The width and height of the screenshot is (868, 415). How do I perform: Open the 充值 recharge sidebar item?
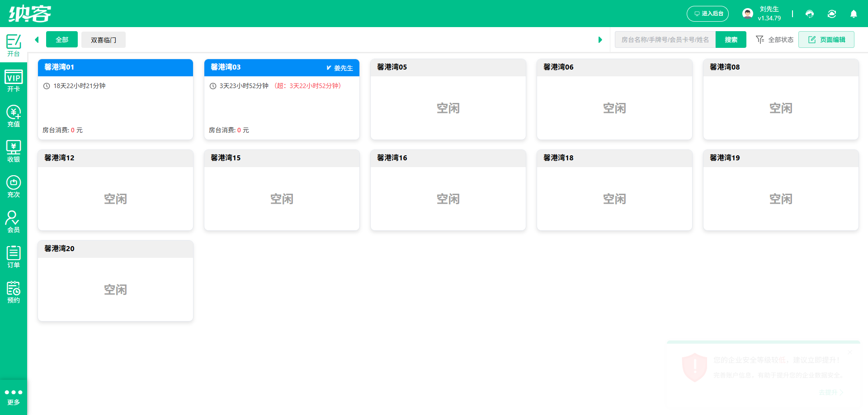(14, 116)
